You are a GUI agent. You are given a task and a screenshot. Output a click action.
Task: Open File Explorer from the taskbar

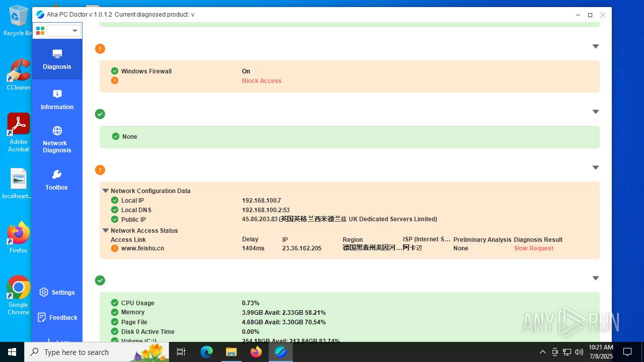pyautogui.click(x=231, y=352)
